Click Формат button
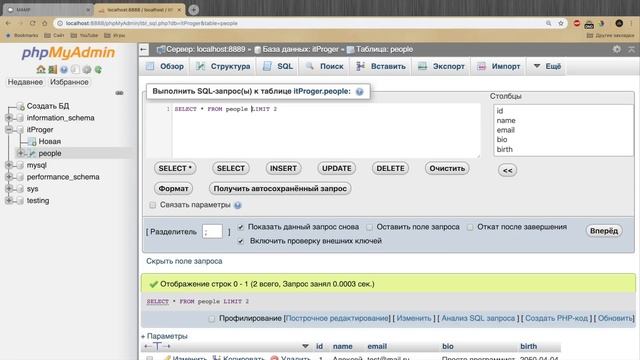This screenshot has width=640, height=360. tap(173, 189)
